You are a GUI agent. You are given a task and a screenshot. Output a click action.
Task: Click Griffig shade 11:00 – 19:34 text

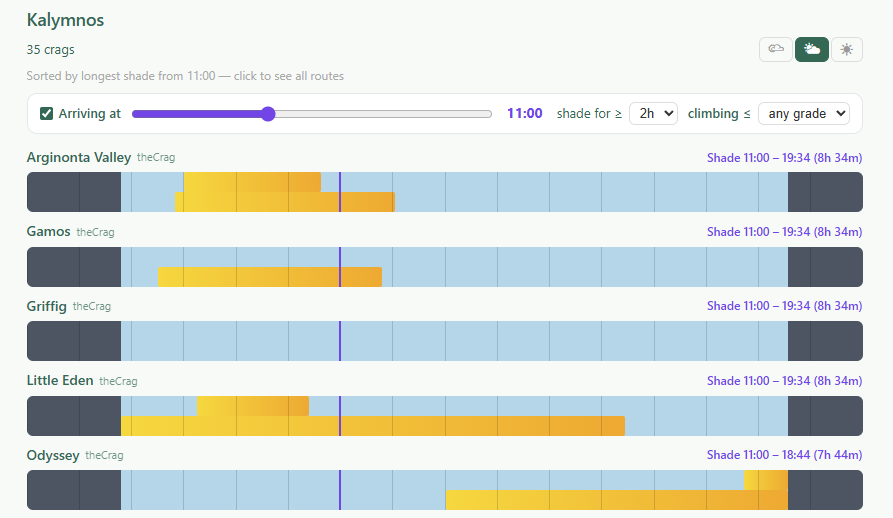tap(784, 306)
